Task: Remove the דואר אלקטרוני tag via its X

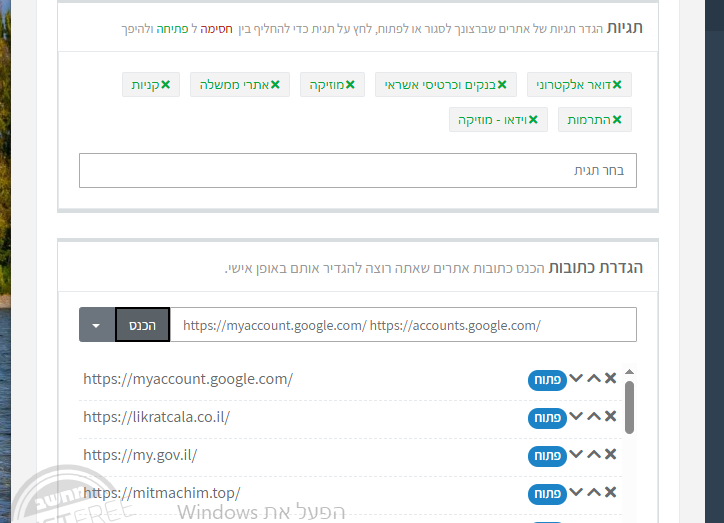Action: [x=617, y=85]
